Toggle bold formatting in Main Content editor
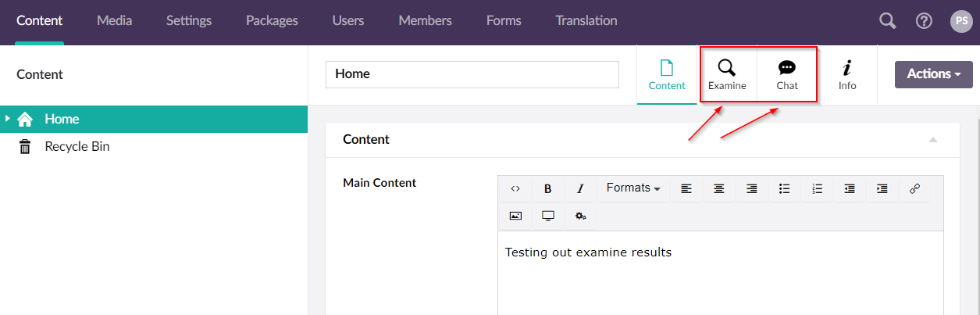 coord(548,188)
